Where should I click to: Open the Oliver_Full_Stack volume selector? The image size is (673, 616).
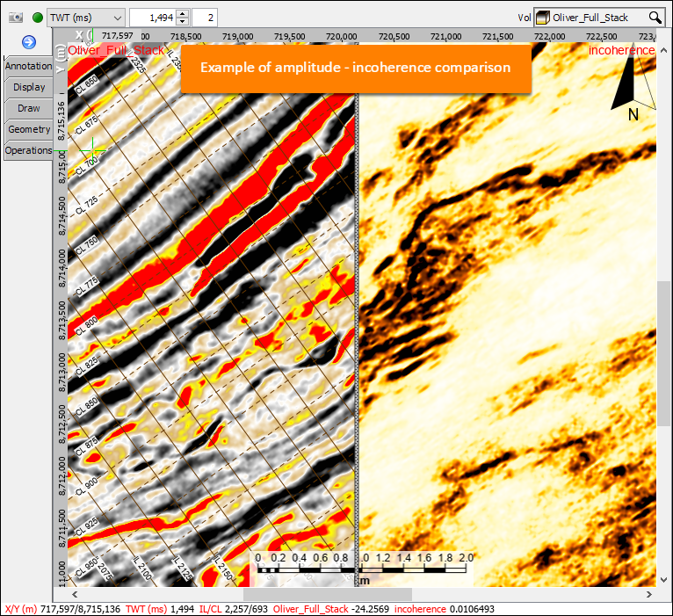(599, 18)
